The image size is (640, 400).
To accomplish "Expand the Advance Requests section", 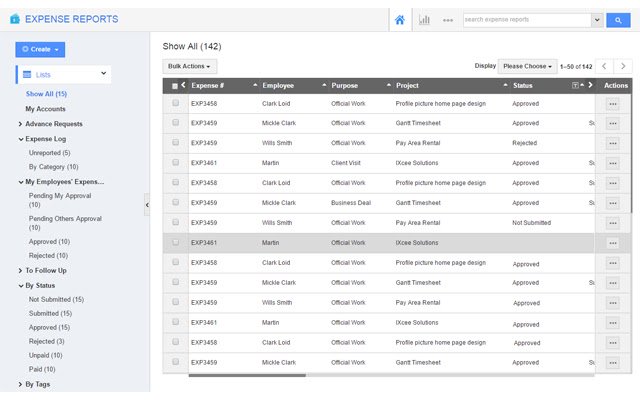I will pyautogui.click(x=20, y=124).
